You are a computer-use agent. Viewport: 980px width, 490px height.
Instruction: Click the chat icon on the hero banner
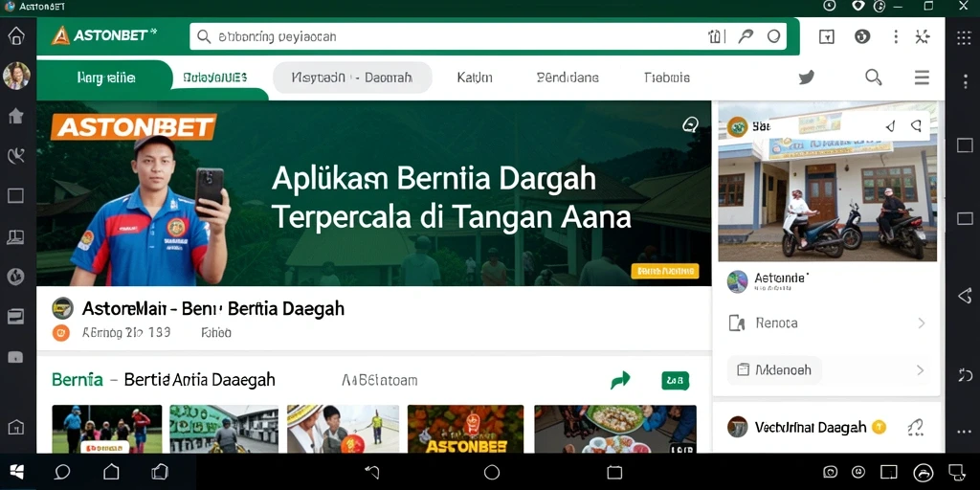pos(690,125)
